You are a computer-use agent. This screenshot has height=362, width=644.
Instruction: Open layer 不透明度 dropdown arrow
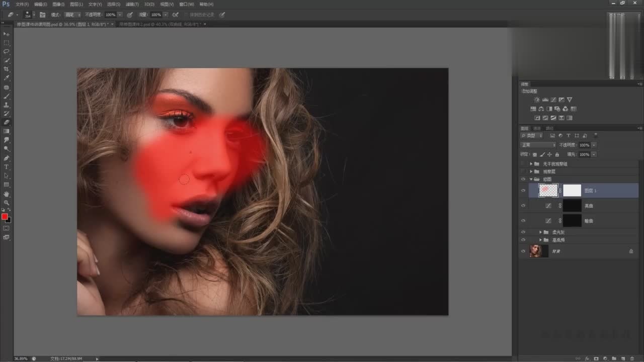(594, 145)
